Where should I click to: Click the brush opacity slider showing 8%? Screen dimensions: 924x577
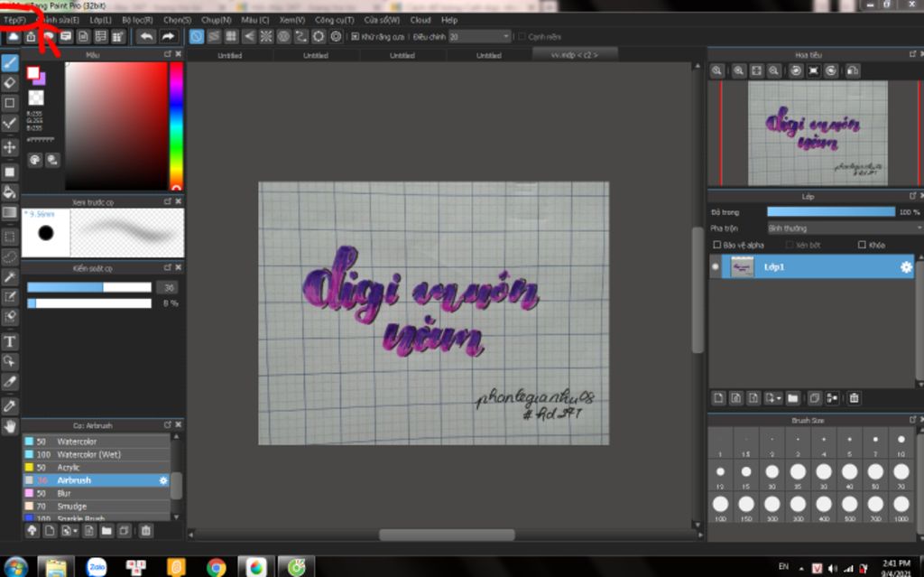tap(89, 303)
